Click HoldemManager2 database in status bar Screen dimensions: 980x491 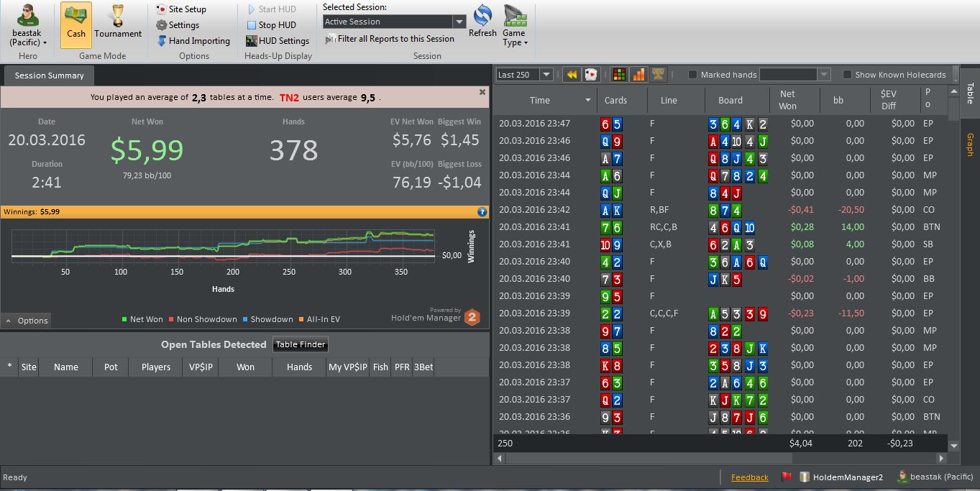842,477
